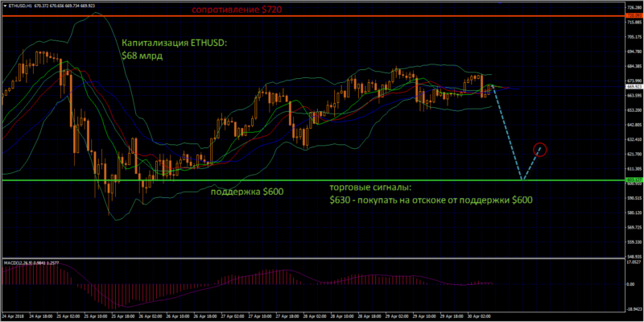Click the '$68 млрд' annotation text

click(x=142, y=56)
